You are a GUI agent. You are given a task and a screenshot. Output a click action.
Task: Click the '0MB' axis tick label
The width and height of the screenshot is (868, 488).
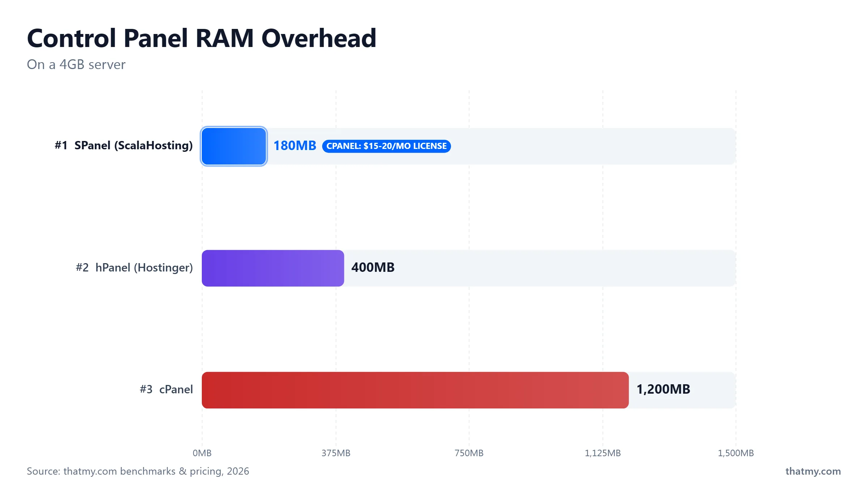click(202, 453)
